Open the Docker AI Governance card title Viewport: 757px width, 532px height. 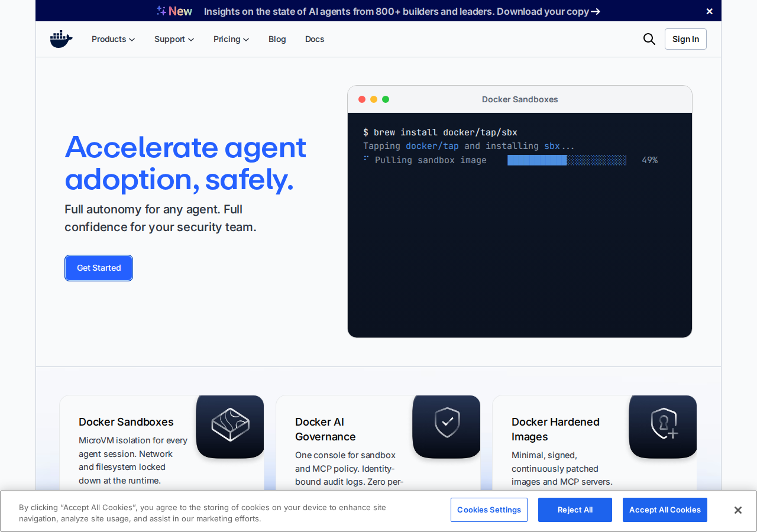[325, 429]
